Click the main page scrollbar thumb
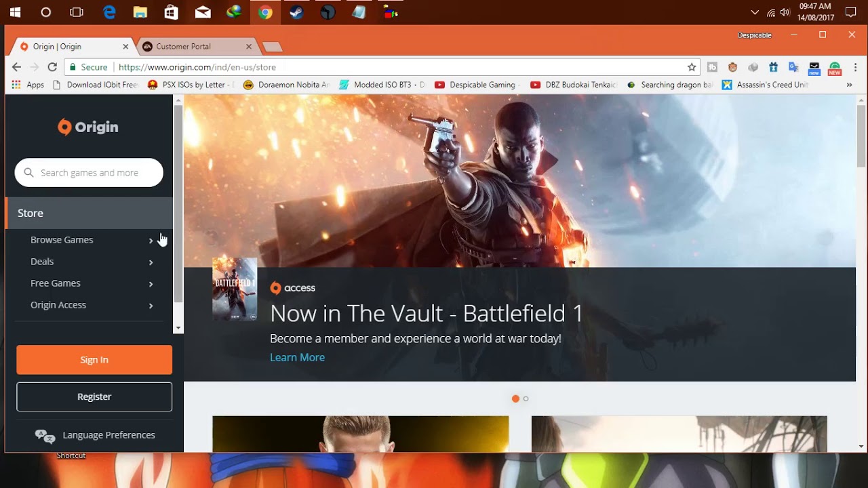Image resolution: width=868 pixels, height=488 pixels. pos(861,136)
